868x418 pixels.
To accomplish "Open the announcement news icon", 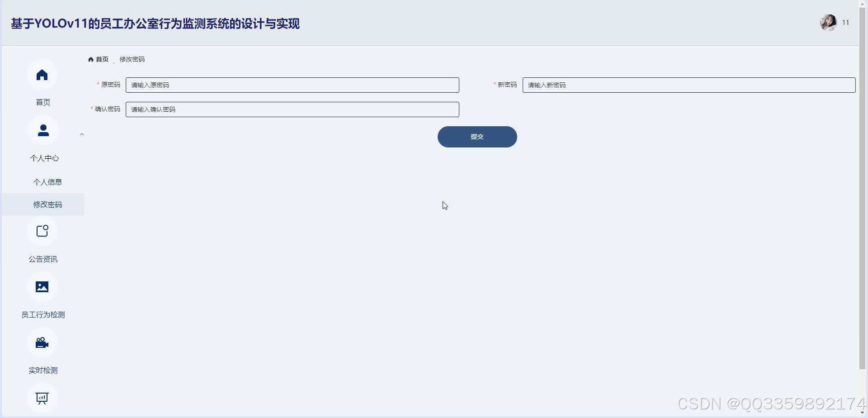I will pos(42,231).
